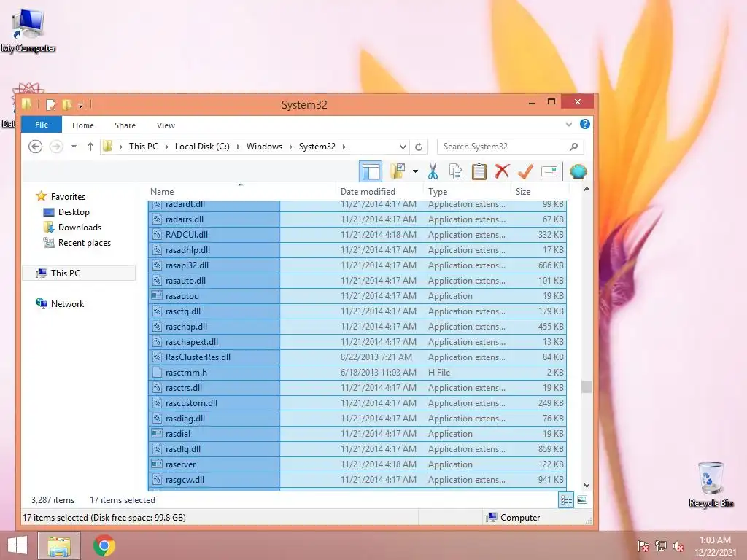Switch to Large icons view in status bar

point(582,500)
